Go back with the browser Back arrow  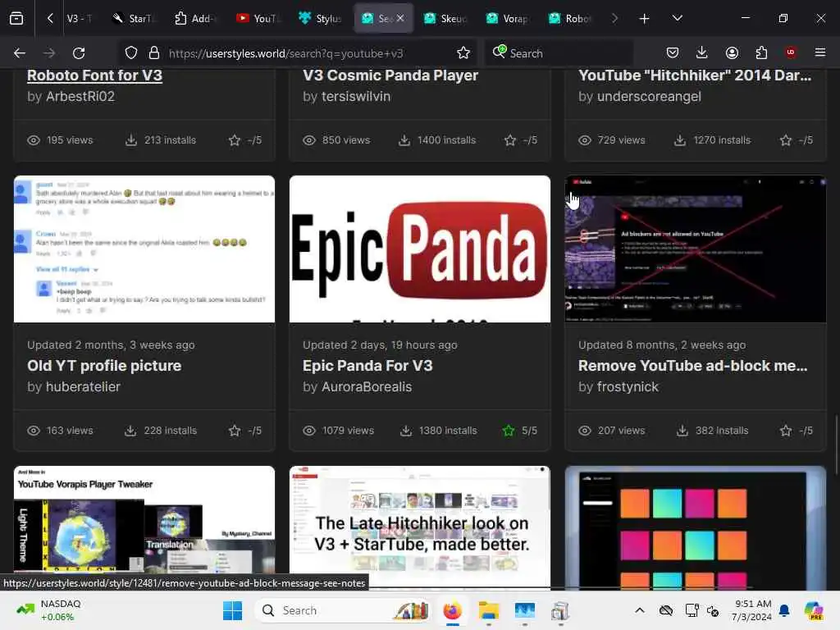20,53
